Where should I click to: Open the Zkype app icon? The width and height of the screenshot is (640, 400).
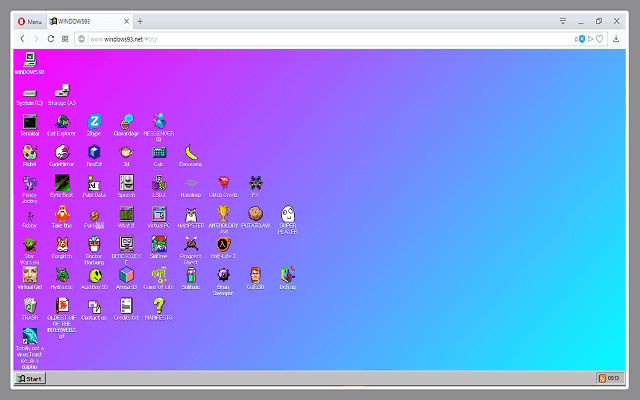pos(94,122)
